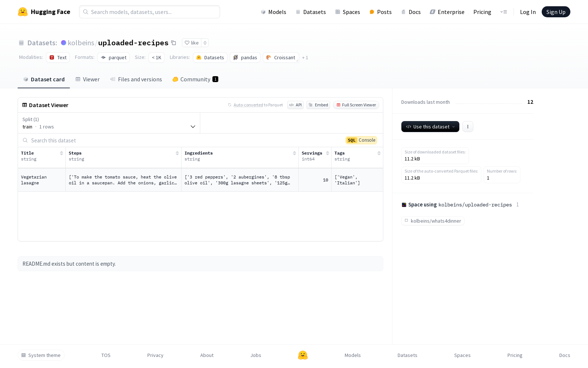Open the Embed button
The height and width of the screenshot is (368, 588).
(x=318, y=105)
